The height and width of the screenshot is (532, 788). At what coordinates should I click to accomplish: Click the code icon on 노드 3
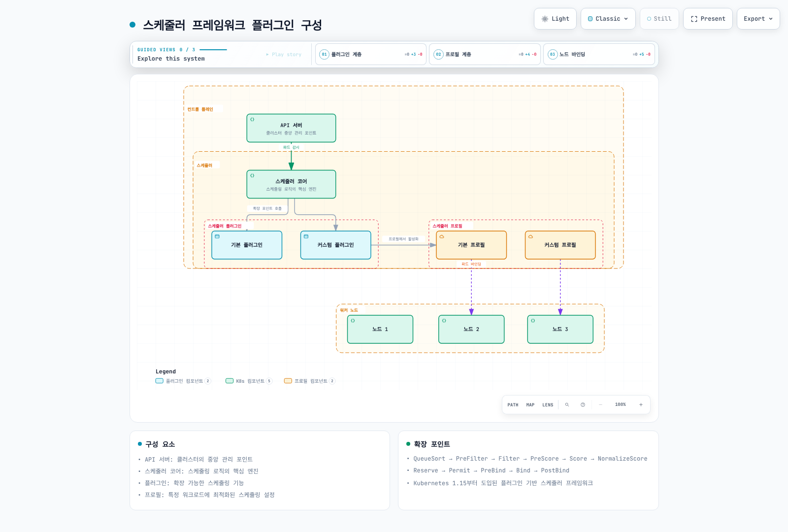[533, 321]
